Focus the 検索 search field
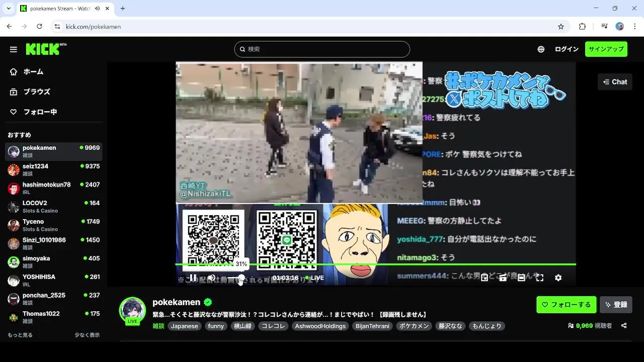 click(322, 49)
